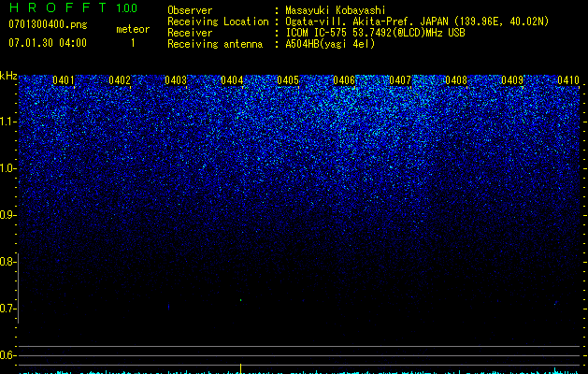Click the green meteor echo dot near 0404
This screenshot has width=588, height=374.
click(241, 300)
